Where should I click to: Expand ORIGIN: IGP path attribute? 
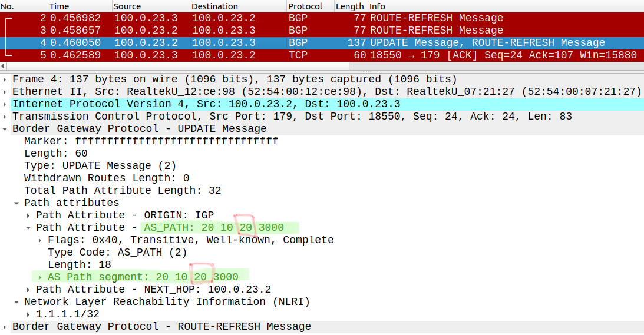point(28,215)
